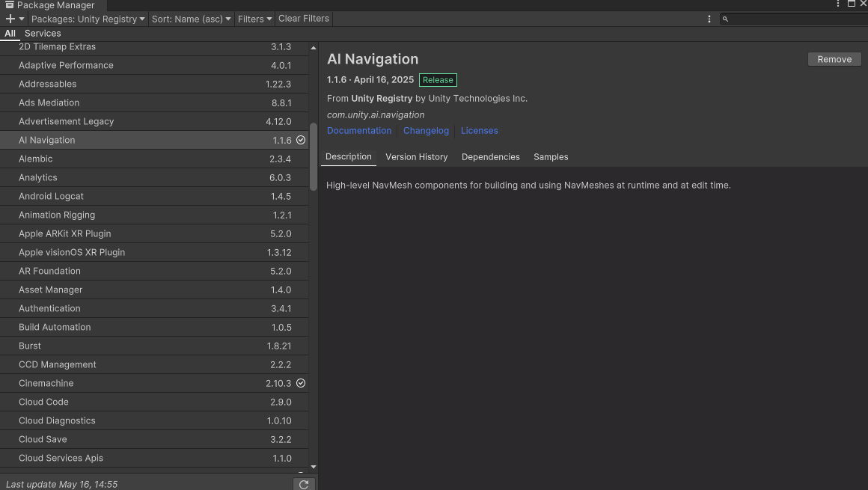
Task: Click Clear Filters button
Action: click(x=303, y=19)
